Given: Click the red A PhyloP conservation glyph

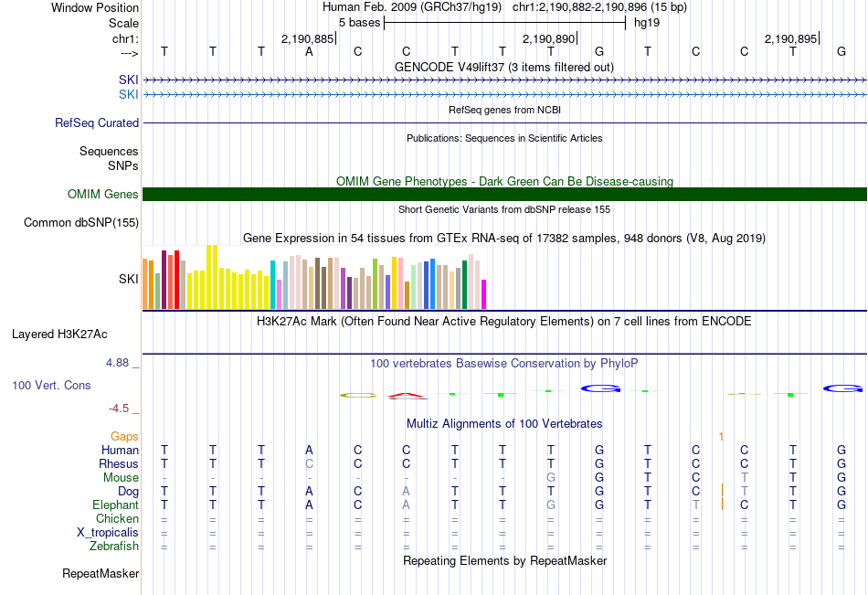Looking at the screenshot, I should click(x=407, y=396).
